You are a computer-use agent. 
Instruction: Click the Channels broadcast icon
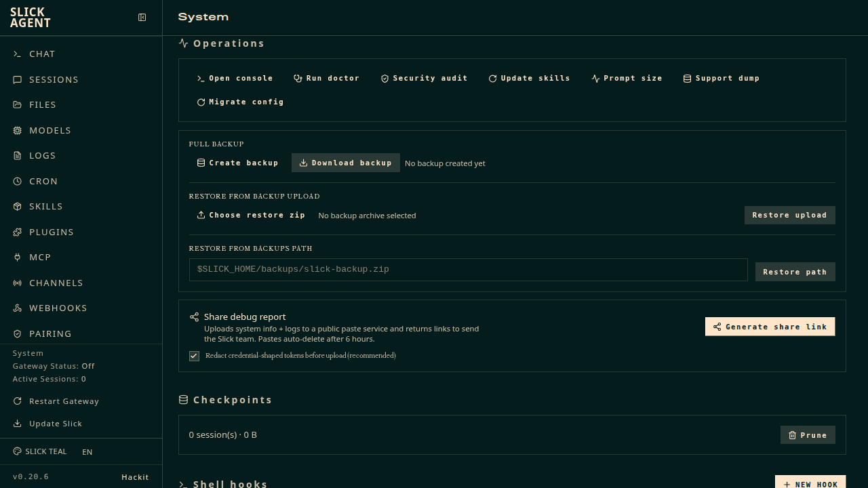coord(18,283)
